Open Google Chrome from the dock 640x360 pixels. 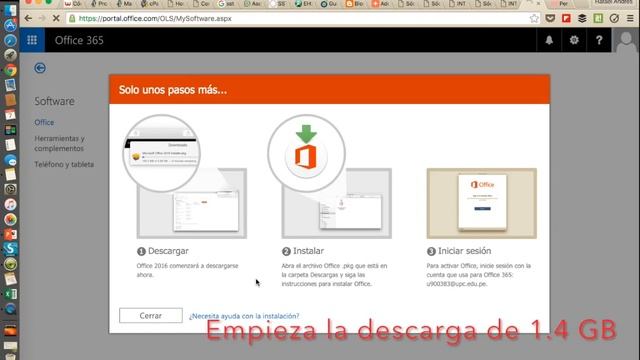[10, 70]
